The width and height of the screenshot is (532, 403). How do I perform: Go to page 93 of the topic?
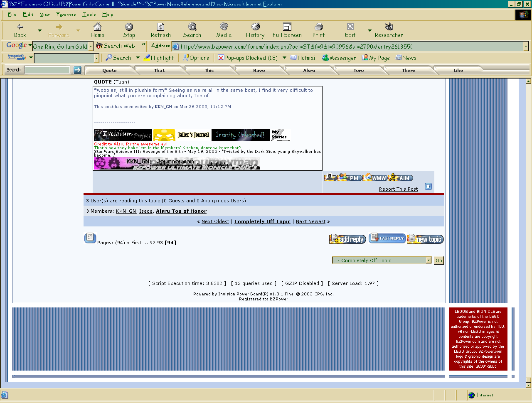pos(160,243)
